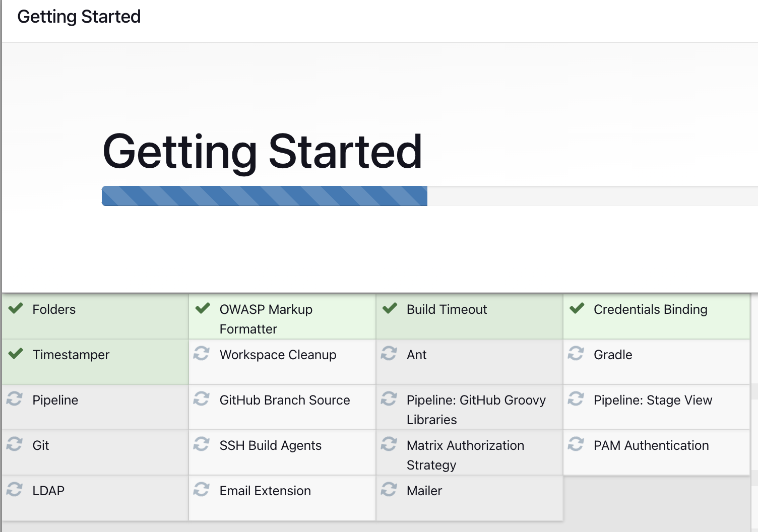The width and height of the screenshot is (758, 532).
Task: Click the green check beside OWASP Markup Formatter
Action: click(x=203, y=308)
